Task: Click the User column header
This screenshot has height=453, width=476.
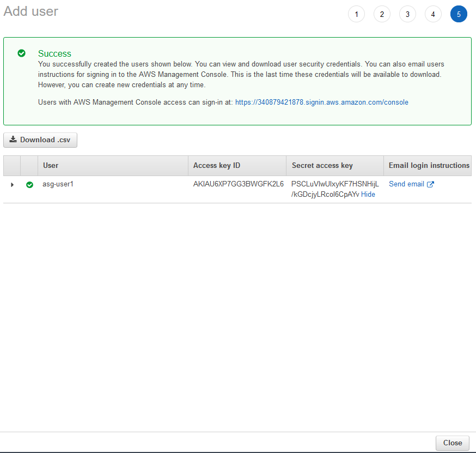Action: tap(51, 166)
